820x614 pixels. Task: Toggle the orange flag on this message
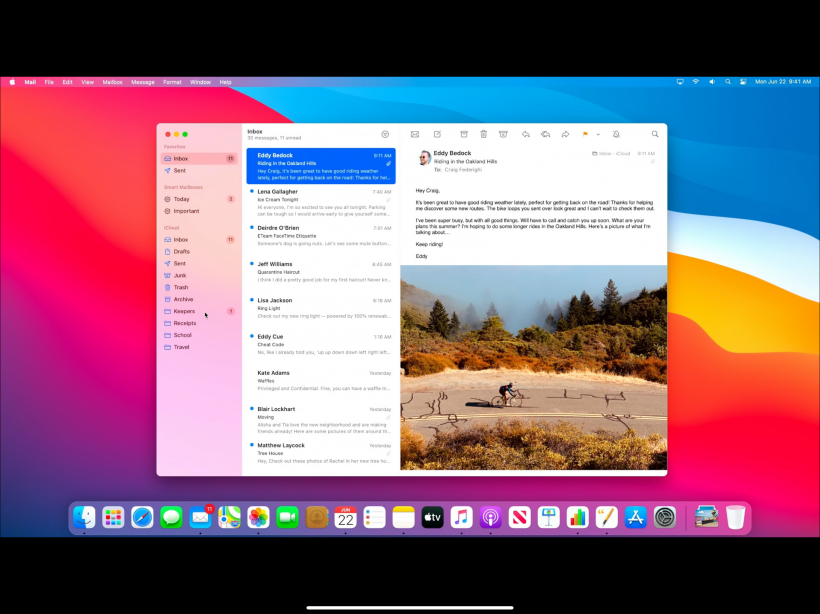pyautogui.click(x=585, y=134)
